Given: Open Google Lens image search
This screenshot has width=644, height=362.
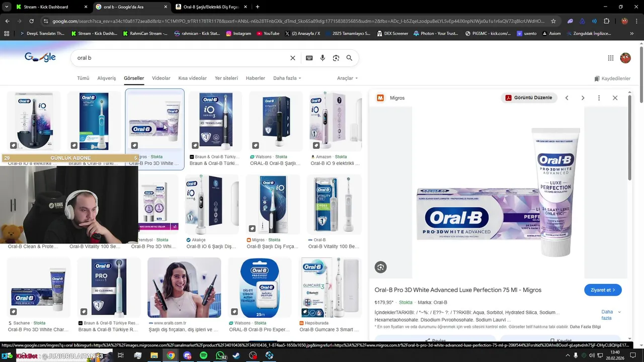Looking at the screenshot, I should pos(336,58).
